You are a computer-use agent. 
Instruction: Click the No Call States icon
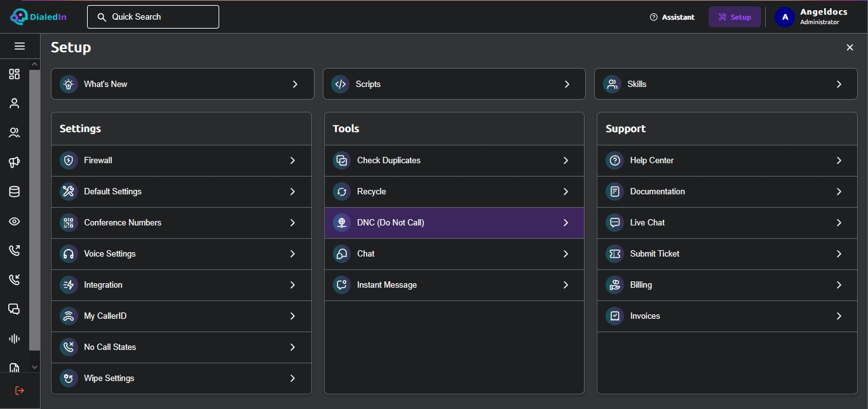69,347
